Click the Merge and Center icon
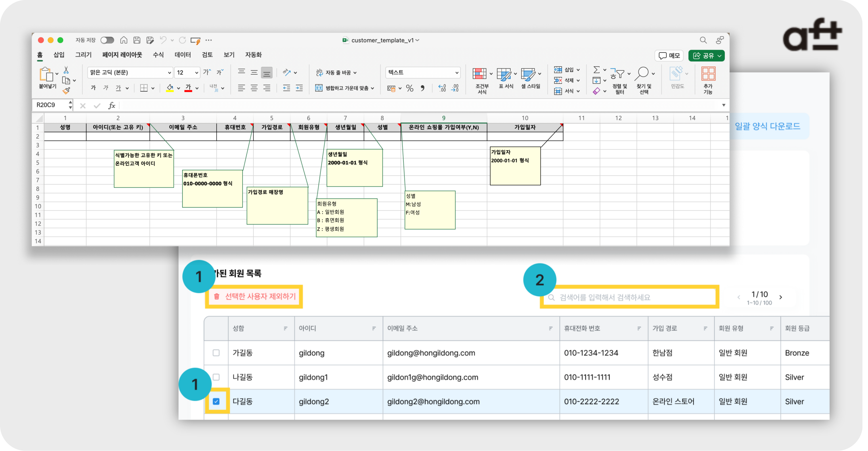This screenshot has height=451, width=868. 319,88
